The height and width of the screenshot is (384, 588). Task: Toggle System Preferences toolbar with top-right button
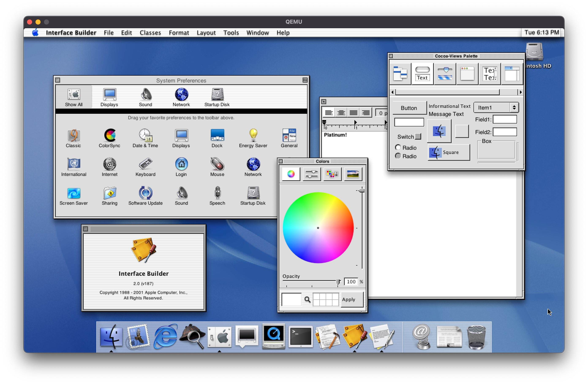[305, 80]
